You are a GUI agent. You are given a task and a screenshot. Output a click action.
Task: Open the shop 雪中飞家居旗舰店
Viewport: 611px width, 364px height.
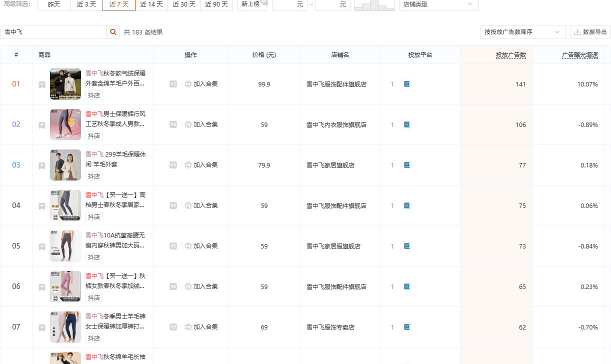[330, 165]
